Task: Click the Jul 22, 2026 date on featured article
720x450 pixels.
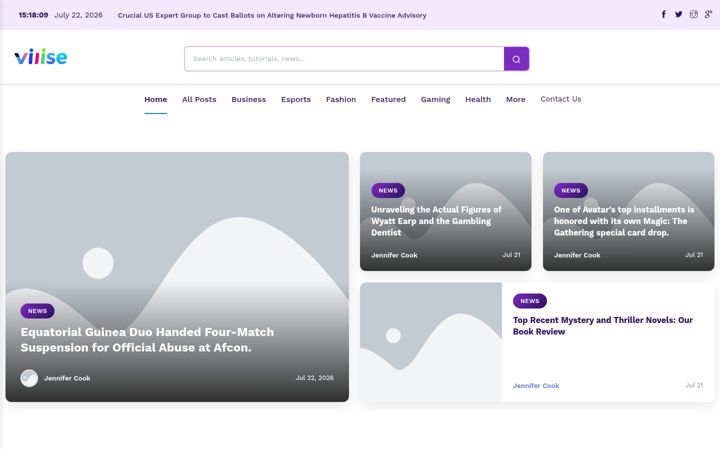Action: [315, 377]
